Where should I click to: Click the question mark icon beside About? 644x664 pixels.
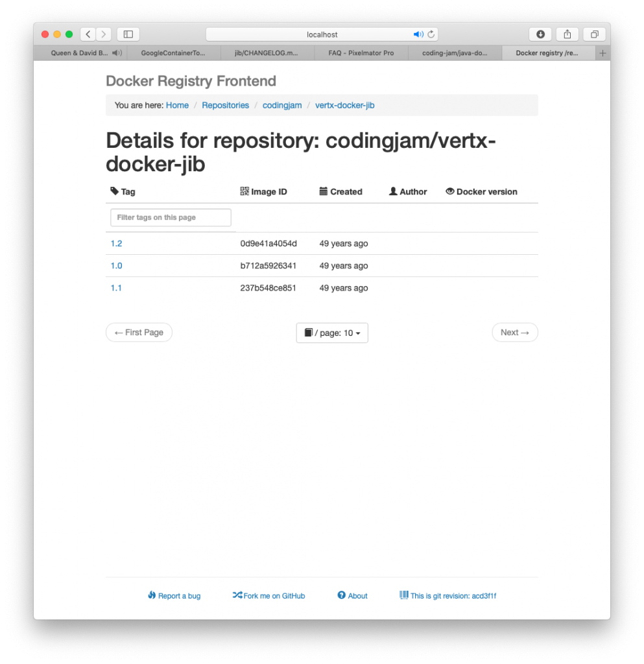click(341, 595)
